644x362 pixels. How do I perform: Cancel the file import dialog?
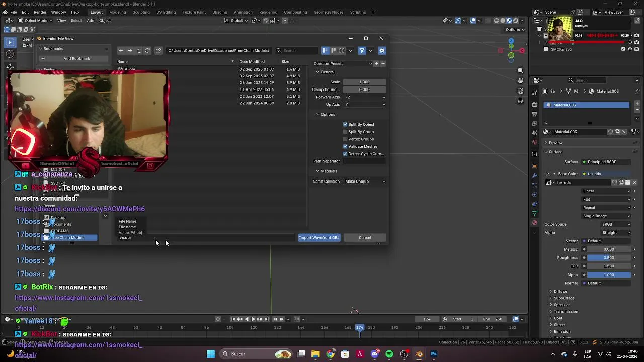click(x=365, y=238)
